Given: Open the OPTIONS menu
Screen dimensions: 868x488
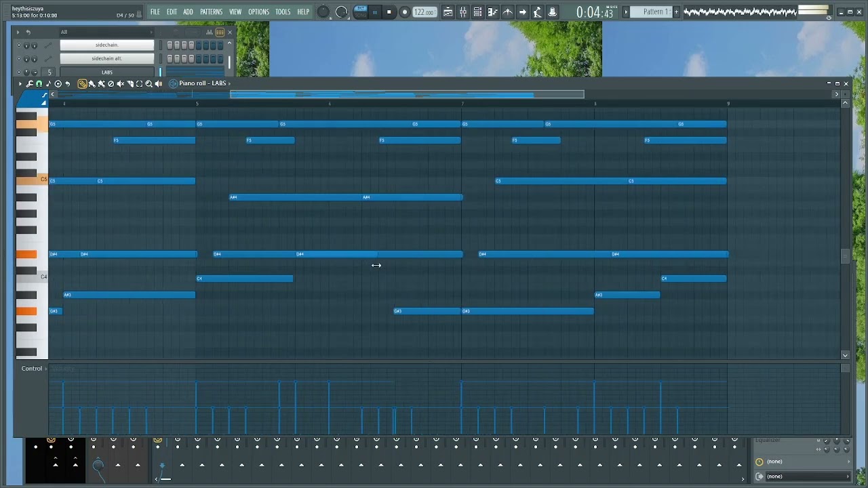Looking at the screenshot, I should (258, 12).
